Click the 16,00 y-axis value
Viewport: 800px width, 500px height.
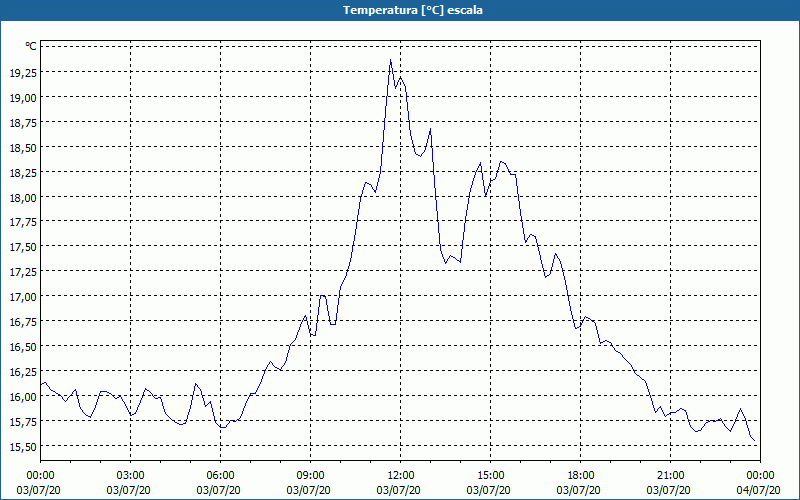(23, 396)
